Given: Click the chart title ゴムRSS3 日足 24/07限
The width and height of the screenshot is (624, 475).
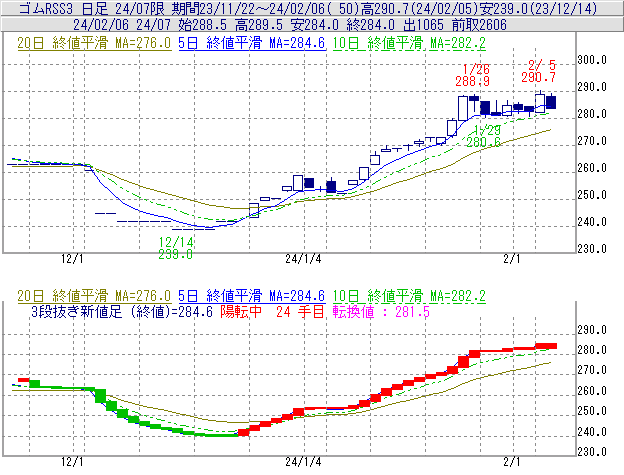Looking at the screenshot, I should click(91, 8).
